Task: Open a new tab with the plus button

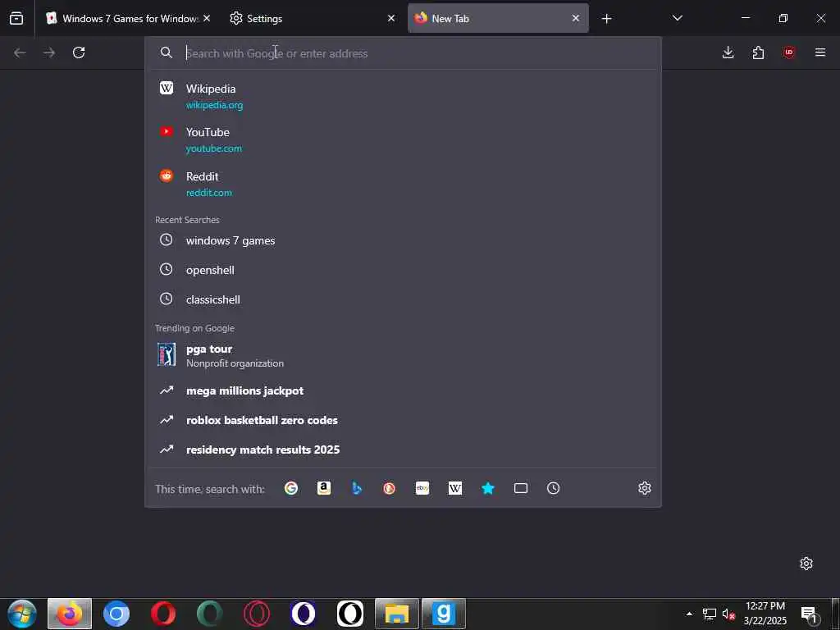Action: tap(606, 19)
